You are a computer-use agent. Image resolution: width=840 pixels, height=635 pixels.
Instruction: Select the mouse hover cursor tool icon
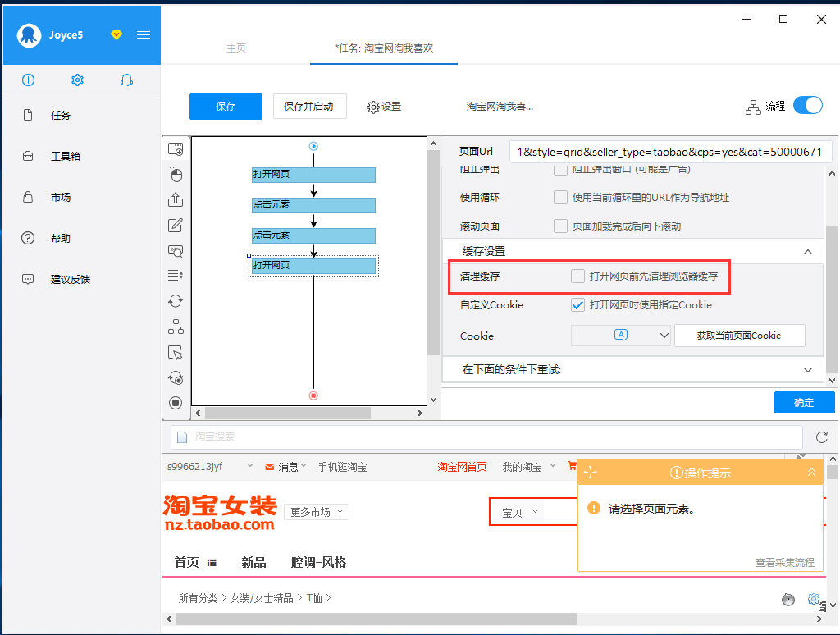pos(176,353)
